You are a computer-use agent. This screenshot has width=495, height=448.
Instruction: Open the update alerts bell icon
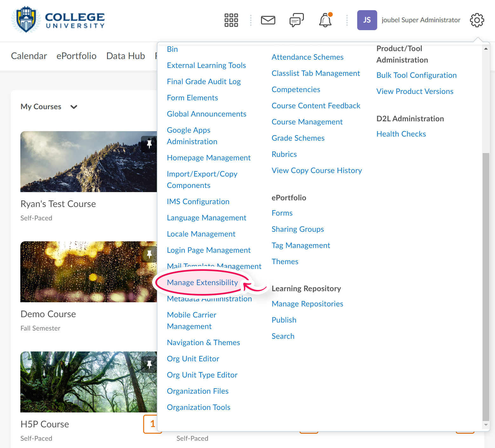pos(325,20)
